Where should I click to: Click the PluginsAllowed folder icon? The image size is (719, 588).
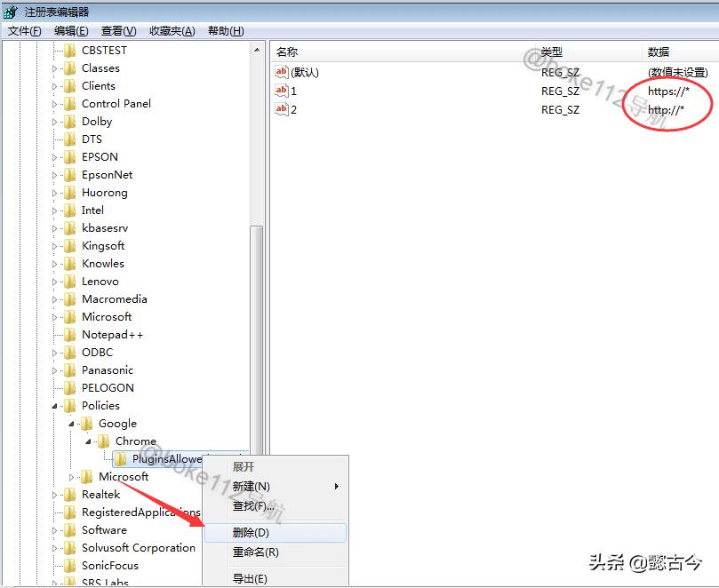click(x=122, y=459)
